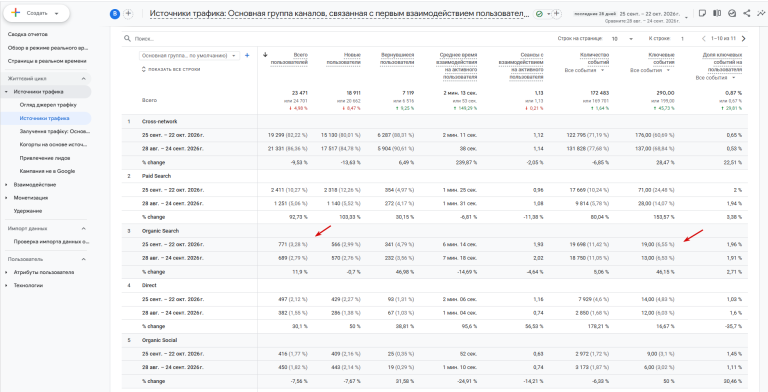Click the report title Источники трафика: Основная группа…
Screen dimensions: 768x392
coord(339,14)
